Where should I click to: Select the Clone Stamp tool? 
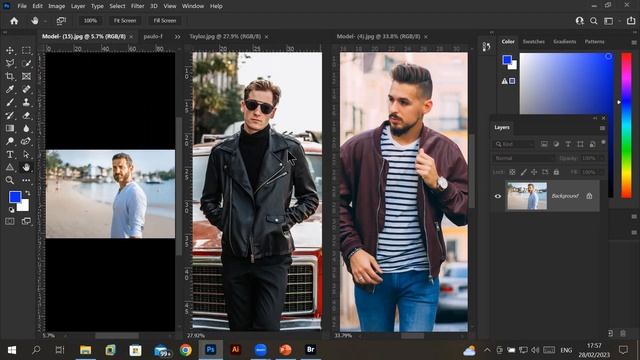coord(26,102)
